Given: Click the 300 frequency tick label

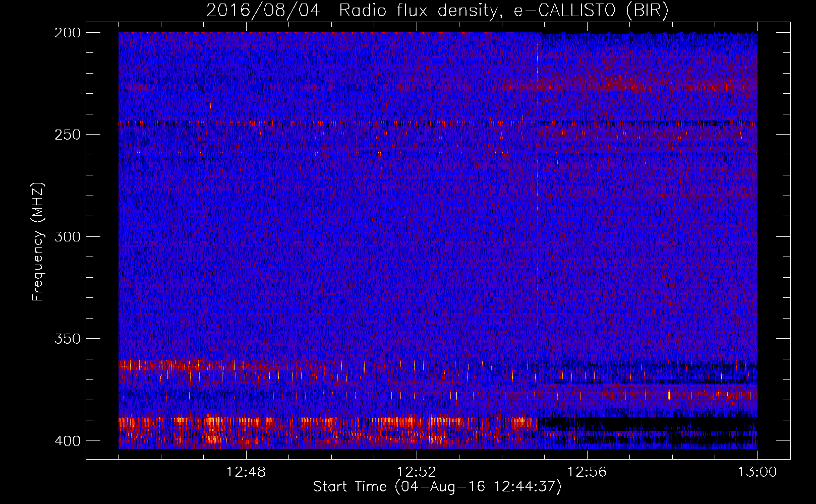Looking at the screenshot, I should (x=67, y=236).
